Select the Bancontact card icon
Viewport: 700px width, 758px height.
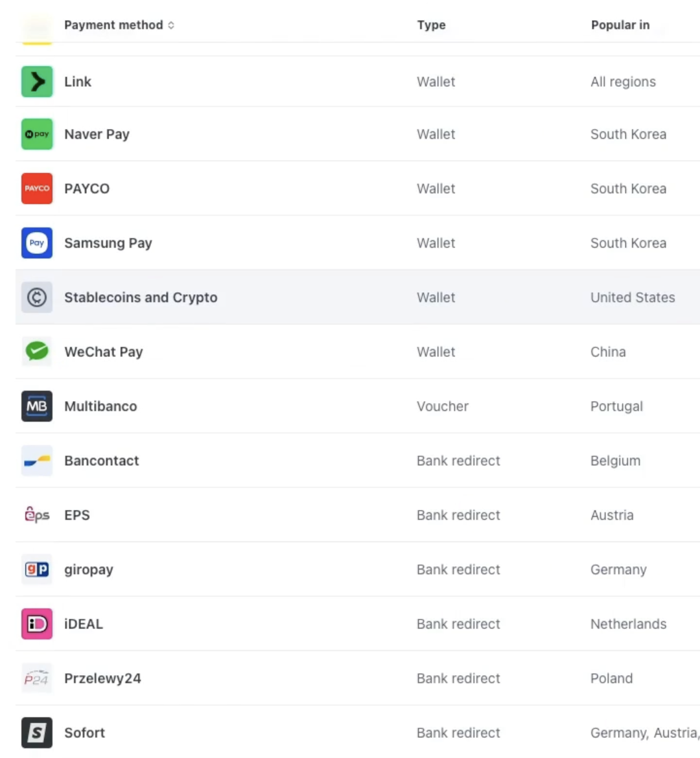tap(37, 461)
